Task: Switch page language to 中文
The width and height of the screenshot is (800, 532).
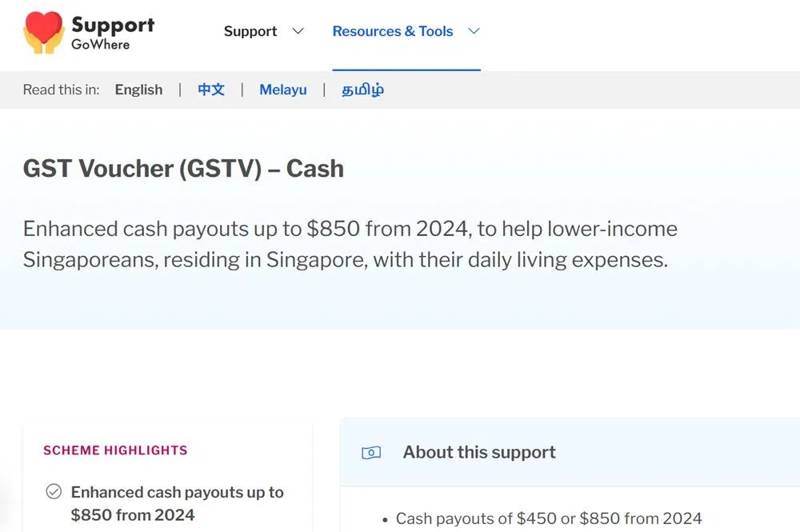Action: pos(211,90)
